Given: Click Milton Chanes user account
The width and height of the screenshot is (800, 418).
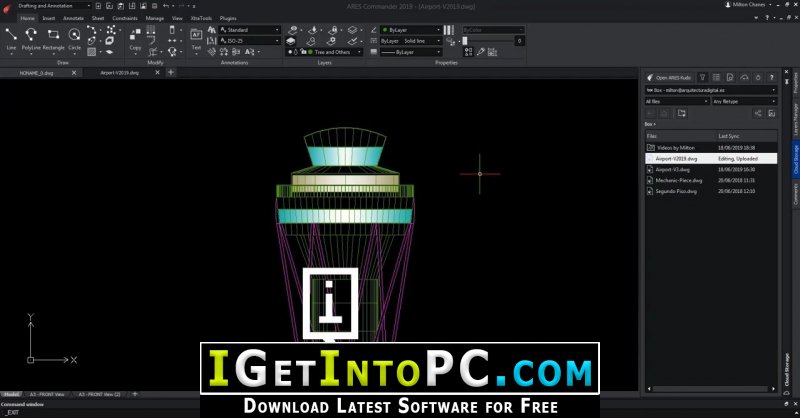Looking at the screenshot, I should (745, 5).
